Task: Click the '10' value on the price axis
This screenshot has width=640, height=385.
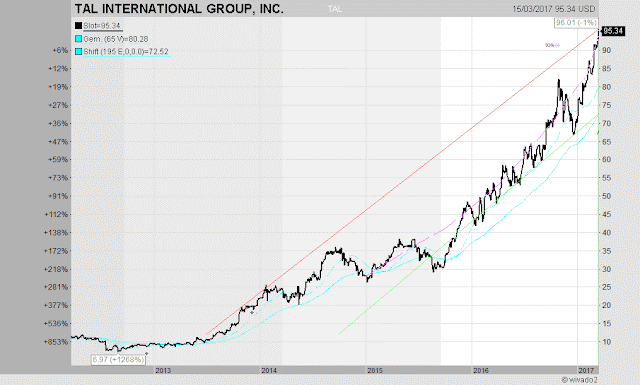Action: [607, 342]
